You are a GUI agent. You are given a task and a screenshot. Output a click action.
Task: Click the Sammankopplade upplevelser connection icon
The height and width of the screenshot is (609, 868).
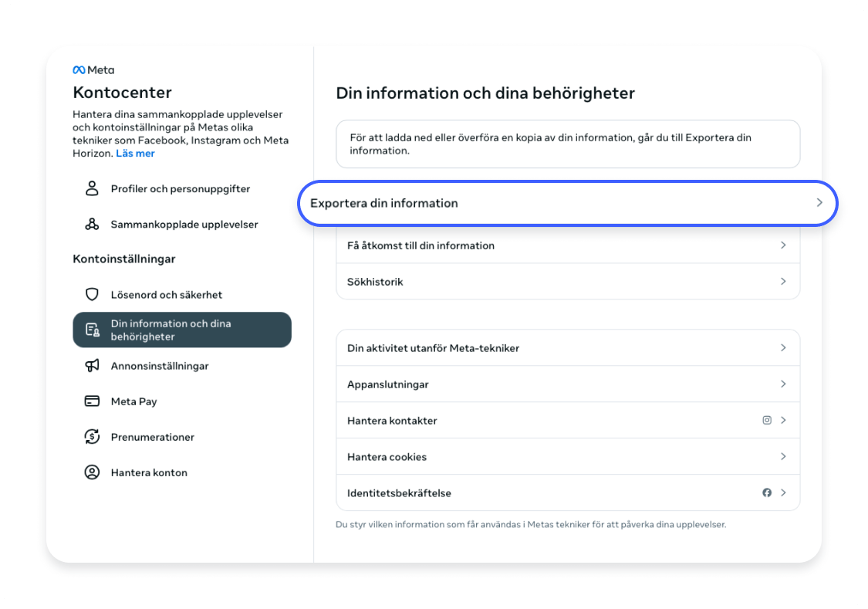point(92,224)
